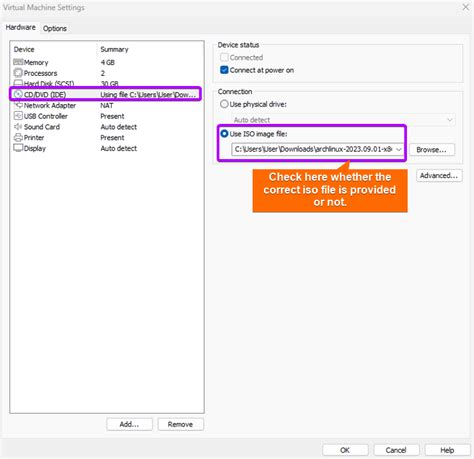Click the USB Controller icon

click(x=18, y=116)
